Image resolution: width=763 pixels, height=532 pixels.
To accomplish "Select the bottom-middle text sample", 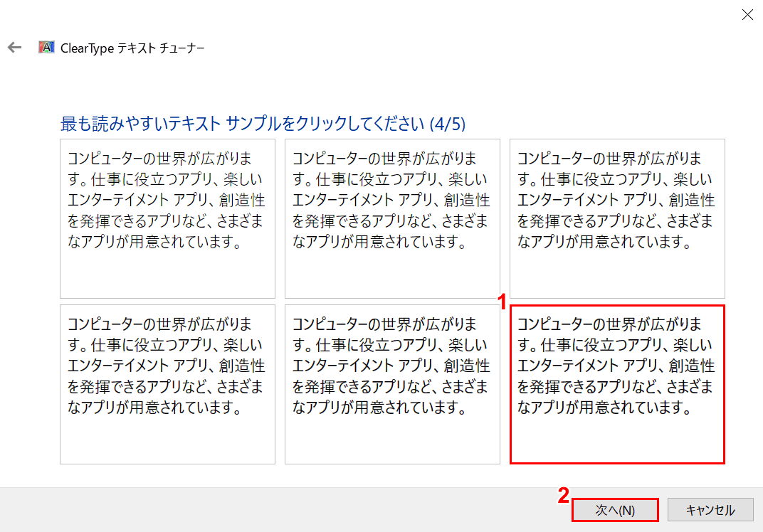I will [x=392, y=384].
